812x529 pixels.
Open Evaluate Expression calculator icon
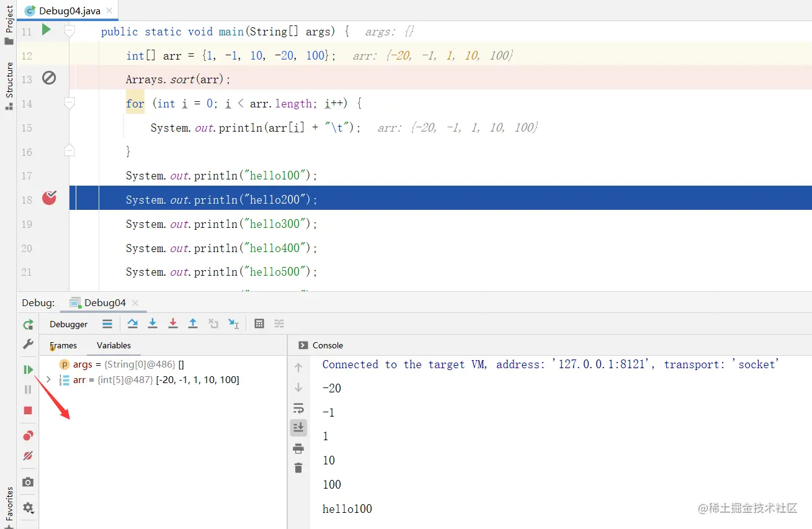click(259, 323)
